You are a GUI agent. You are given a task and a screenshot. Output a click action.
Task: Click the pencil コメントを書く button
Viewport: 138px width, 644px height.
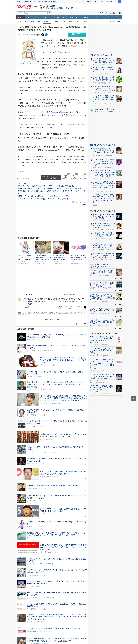pyautogui.click(x=69, y=295)
